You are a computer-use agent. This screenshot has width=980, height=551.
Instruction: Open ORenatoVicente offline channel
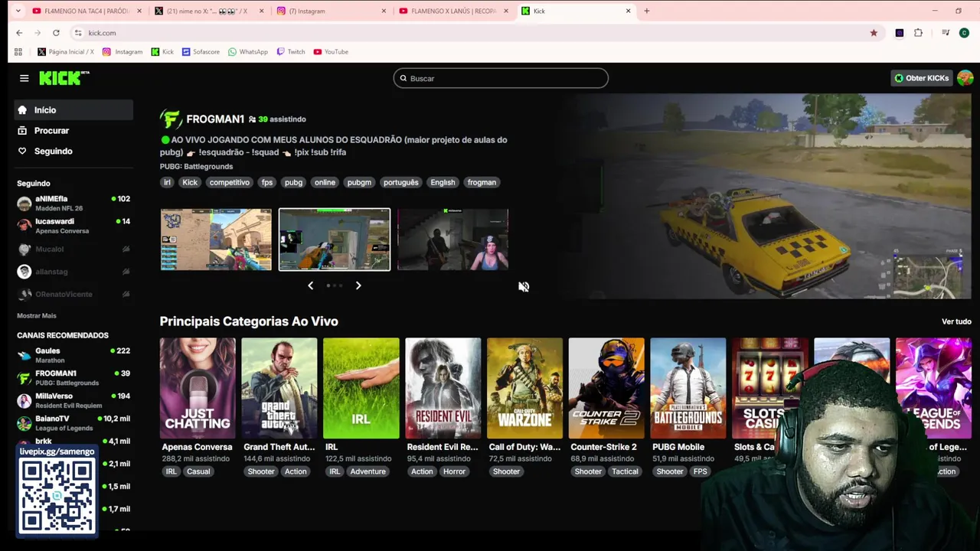tap(73, 294)
